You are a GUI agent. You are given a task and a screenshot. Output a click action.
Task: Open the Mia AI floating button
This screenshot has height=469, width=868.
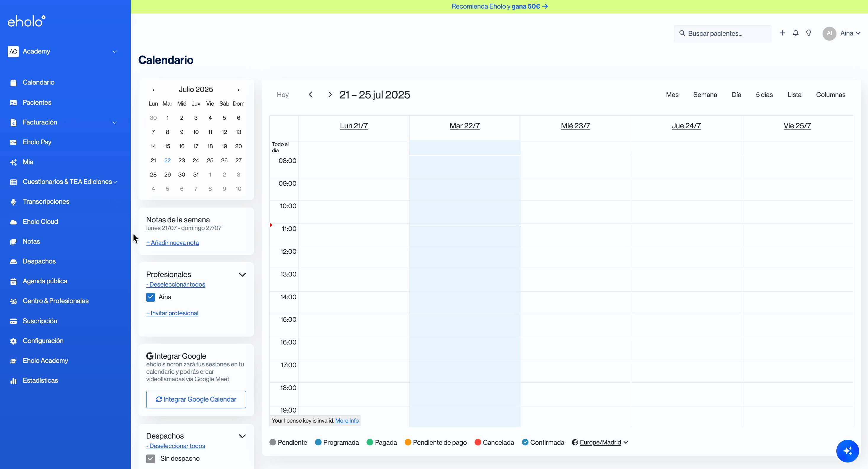[x=848, y=451]
